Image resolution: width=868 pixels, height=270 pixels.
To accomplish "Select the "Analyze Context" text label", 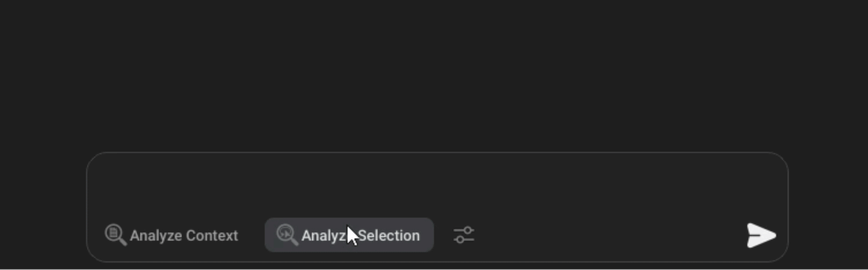I will (x=184, y=236).
